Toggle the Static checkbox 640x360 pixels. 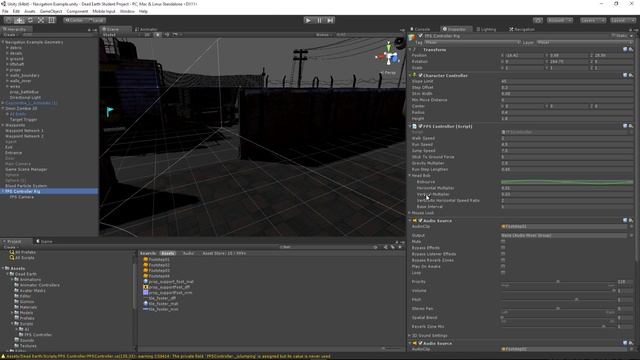(x=613, y=36)
